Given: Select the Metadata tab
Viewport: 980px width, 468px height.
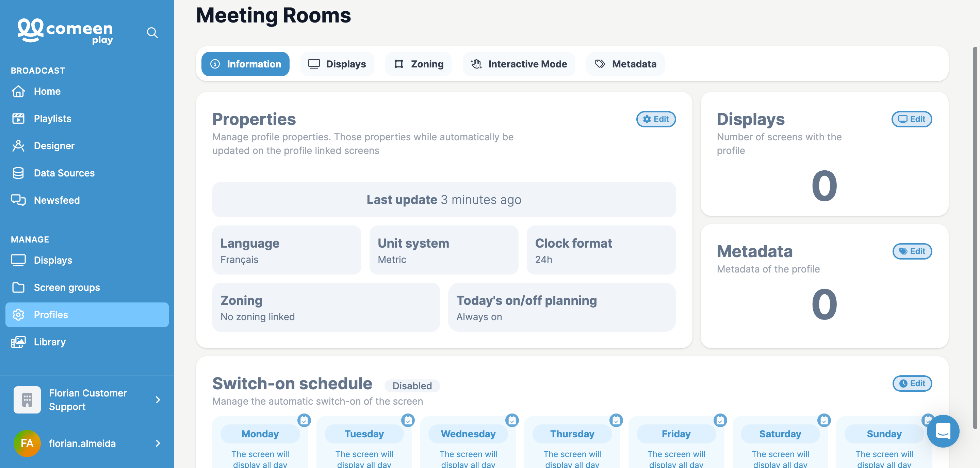Looking at the screenshot, I should 625,64.
